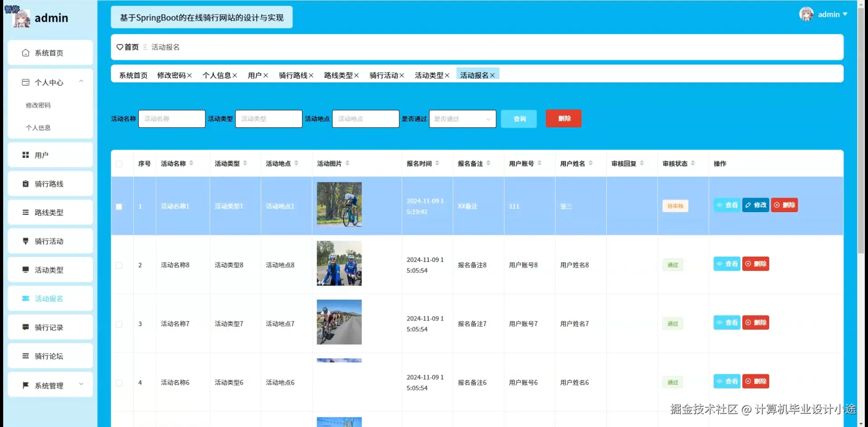This screenshot has width=868, height=427.
Task: Click 修改 for the first record
Action: [x=755, y=204]
